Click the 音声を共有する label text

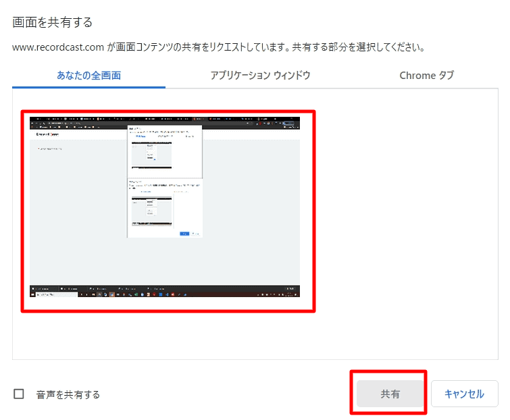coord(68,394)
